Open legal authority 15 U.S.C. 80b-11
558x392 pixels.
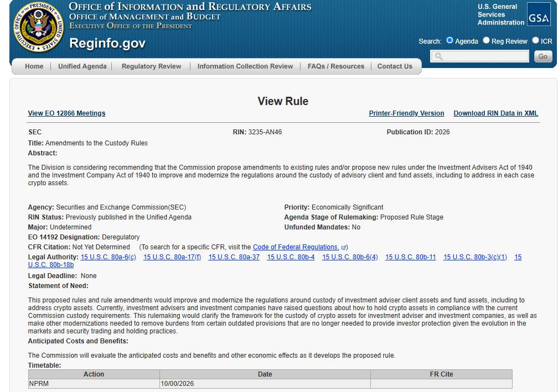click(x=410, y=257)
